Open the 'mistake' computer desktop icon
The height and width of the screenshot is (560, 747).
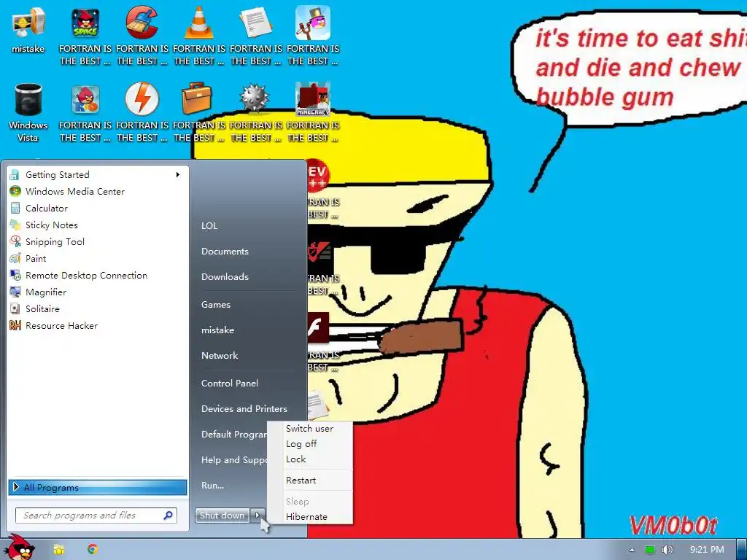point(28,23)
